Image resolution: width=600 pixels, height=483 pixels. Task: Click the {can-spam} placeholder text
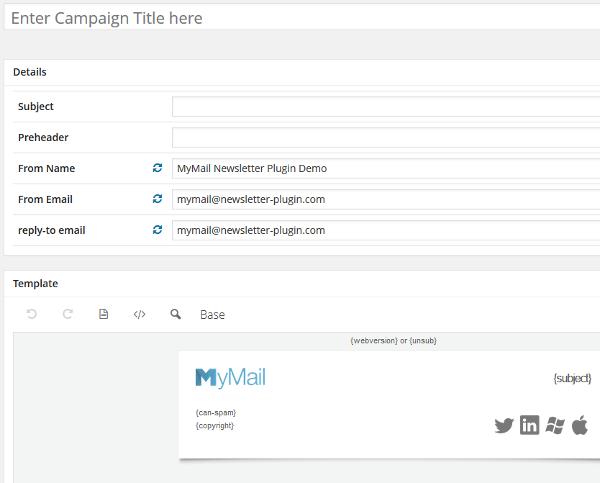click(x=216, y=413)
